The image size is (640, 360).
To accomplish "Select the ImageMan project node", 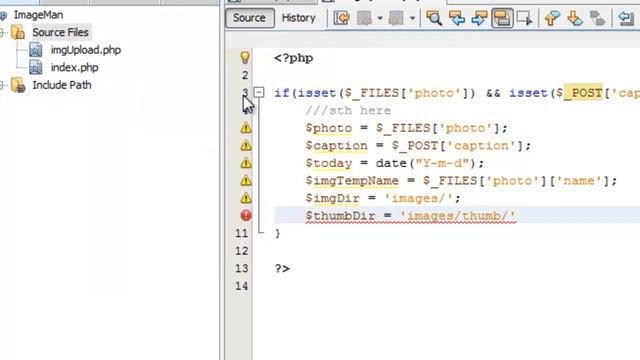I will point(38,15).
